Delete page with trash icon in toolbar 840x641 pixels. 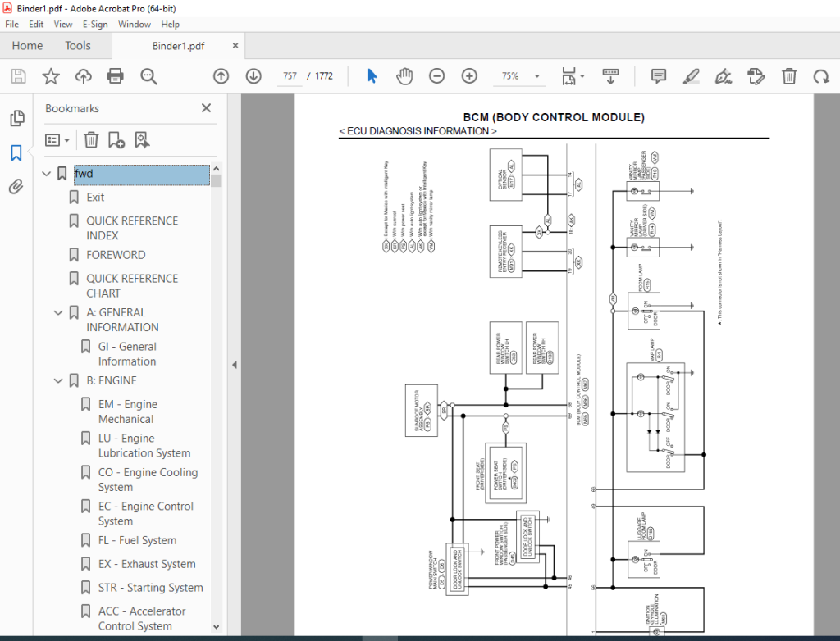(788, 76)
